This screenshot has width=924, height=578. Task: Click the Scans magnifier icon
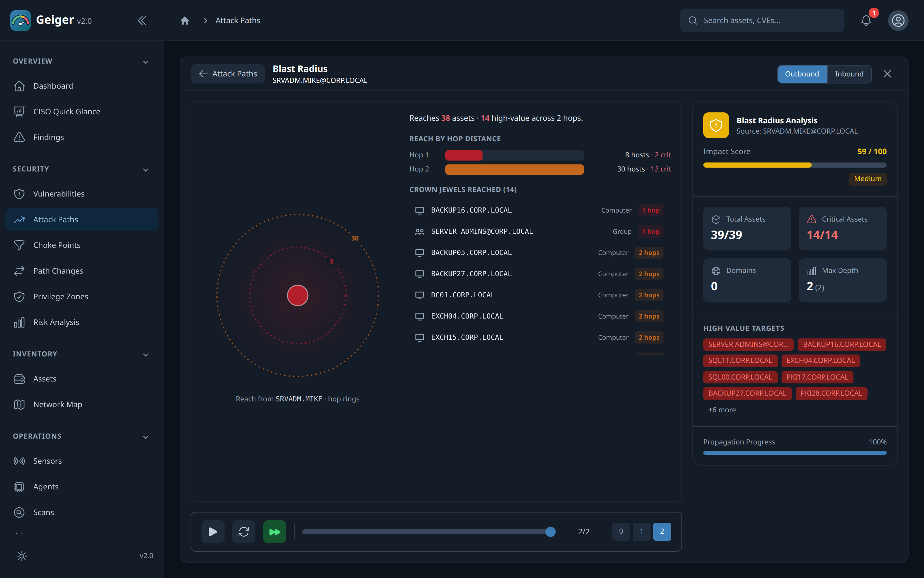coord(19,512)
